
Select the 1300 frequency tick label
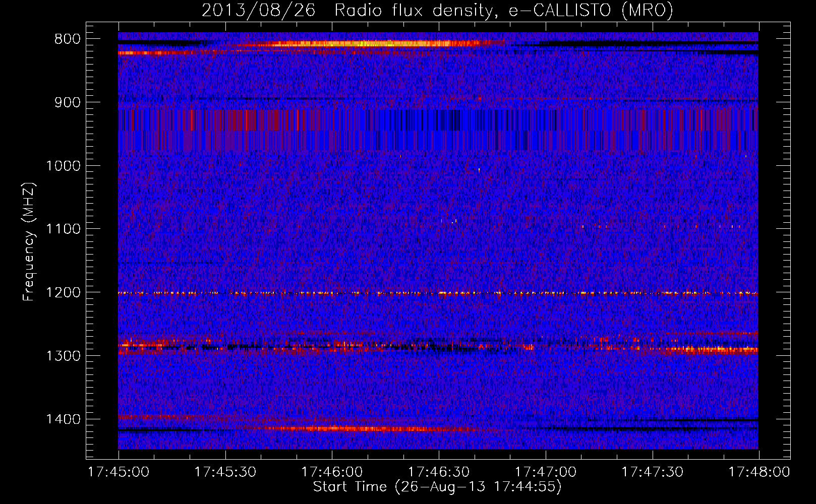(63, 356)
